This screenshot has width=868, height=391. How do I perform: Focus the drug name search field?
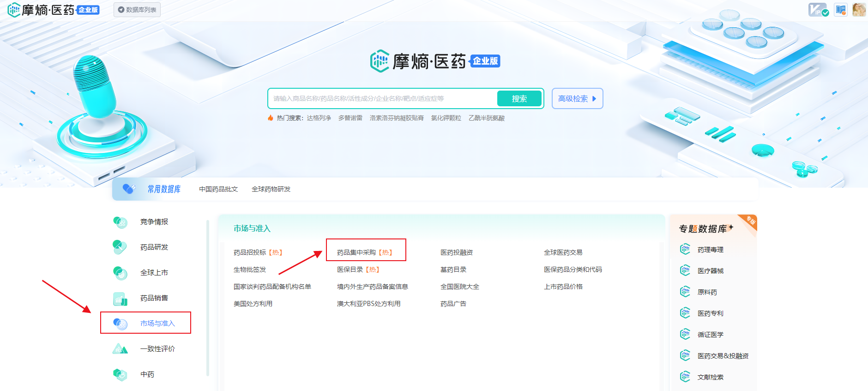tap(383, 98)
